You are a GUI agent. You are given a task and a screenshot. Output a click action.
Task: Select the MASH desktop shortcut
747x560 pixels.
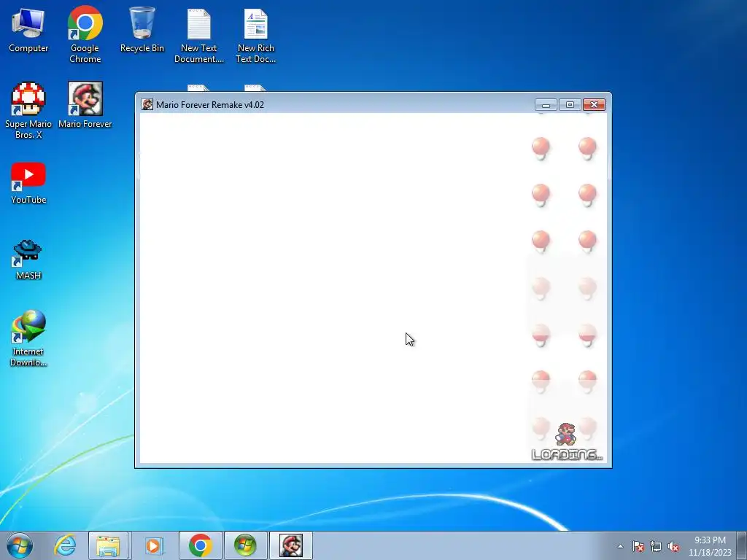[x=28, y=259]
